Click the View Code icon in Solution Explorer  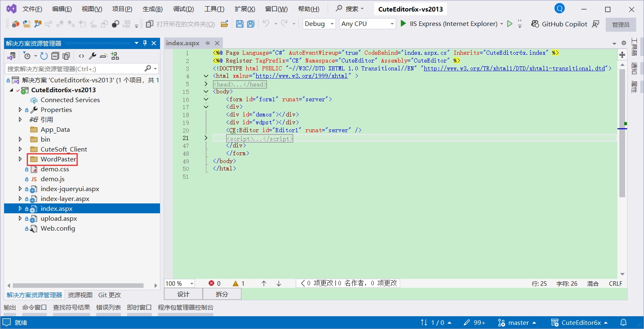pos(81,56)
